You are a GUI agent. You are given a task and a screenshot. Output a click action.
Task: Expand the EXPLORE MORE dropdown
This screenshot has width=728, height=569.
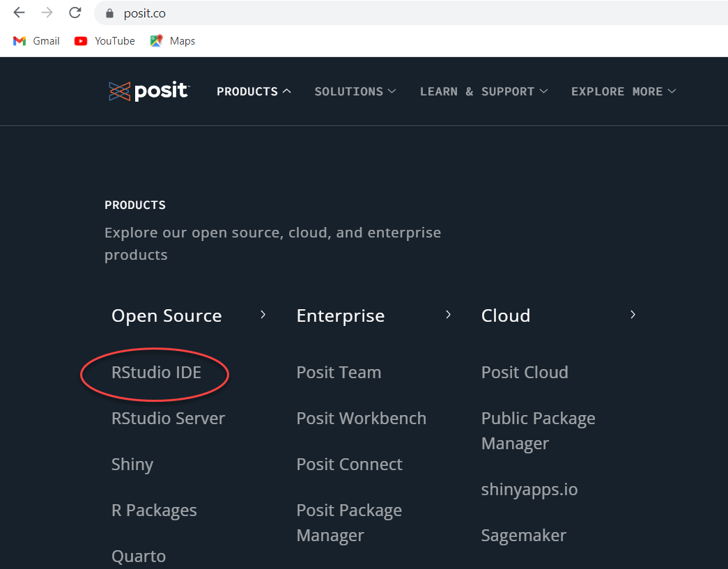click(624, 91)
